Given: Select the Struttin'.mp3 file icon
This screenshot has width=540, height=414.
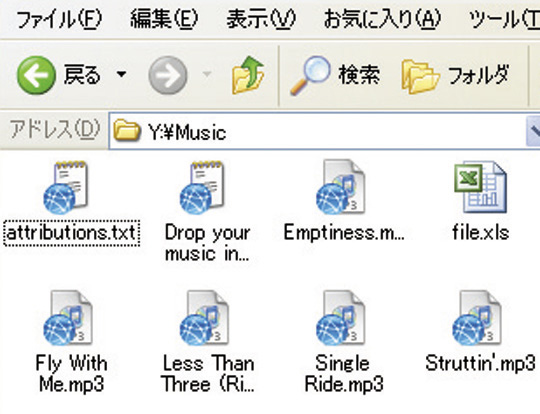Looking at the screenshot, I should [477, 318].
